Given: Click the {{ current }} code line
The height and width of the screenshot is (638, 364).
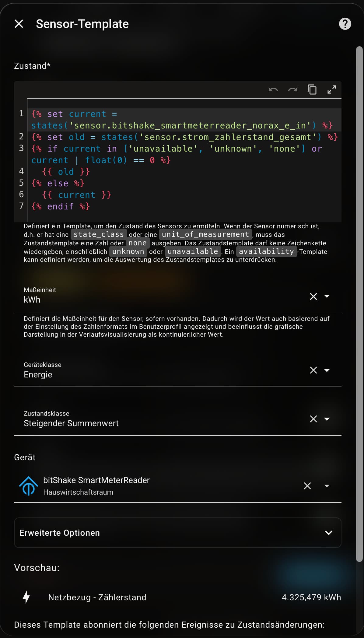Looking at the screenshot, I should pyautogui.click(x=77, y=195).
